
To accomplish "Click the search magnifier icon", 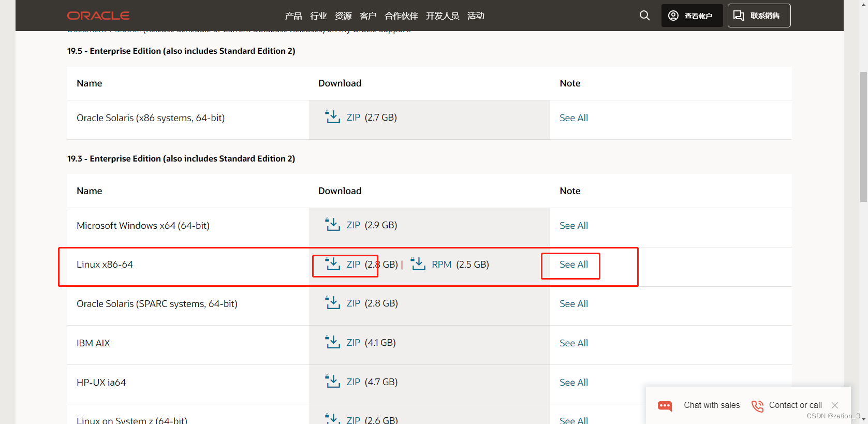I will (x=644, y=16).
